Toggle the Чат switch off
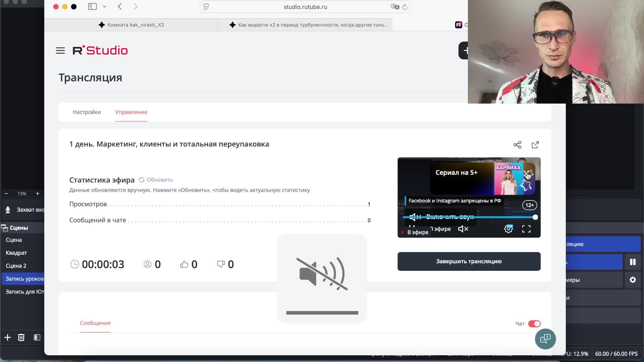The image size is (644, 362). pyautogui.click(x=534, y=324)
